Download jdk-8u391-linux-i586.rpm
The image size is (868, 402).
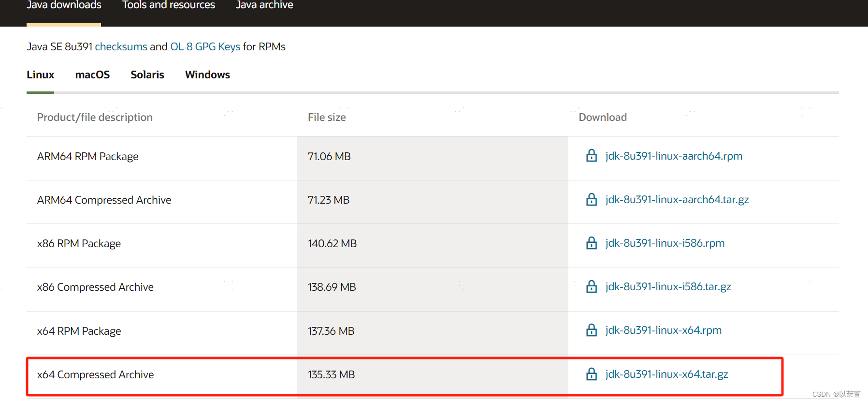[665, 243]
